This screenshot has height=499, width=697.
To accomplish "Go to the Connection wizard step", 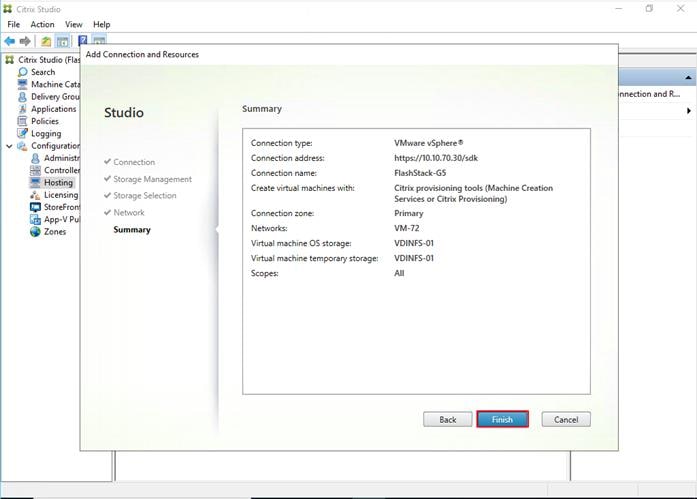I will [x=134, y=162].
